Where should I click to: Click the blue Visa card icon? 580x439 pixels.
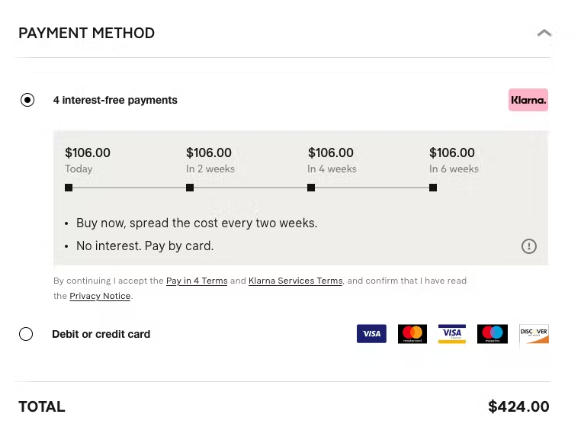[371, 334]
